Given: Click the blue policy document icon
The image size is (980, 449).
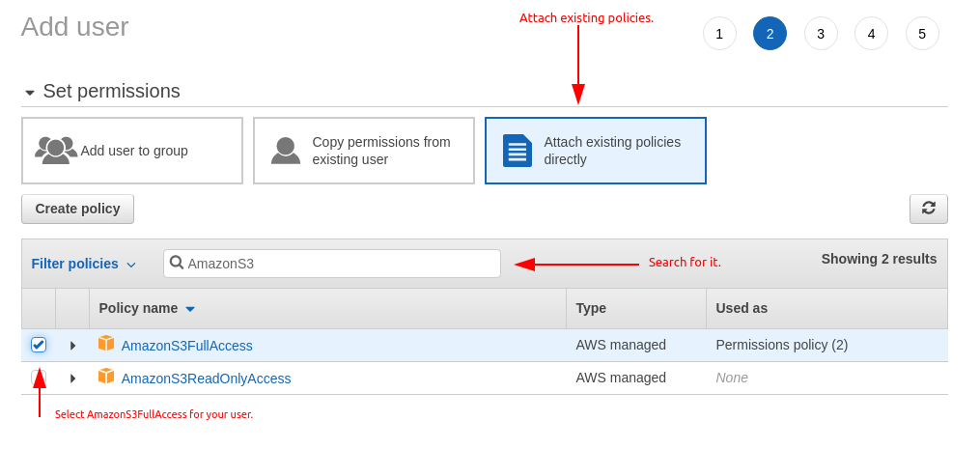Looking at the screenshot, I should [x=517, y=151].
